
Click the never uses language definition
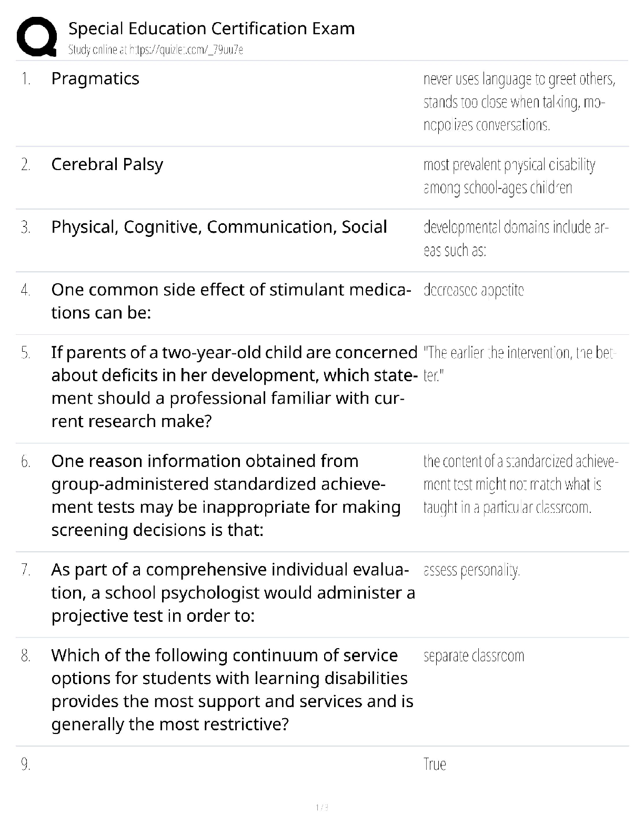point(519,102)
